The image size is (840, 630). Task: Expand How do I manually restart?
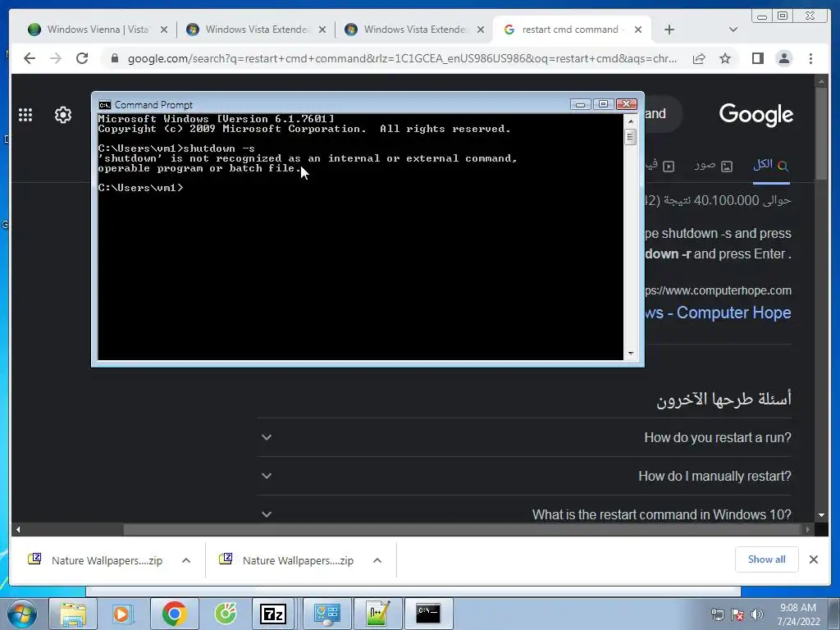[524, 476]
